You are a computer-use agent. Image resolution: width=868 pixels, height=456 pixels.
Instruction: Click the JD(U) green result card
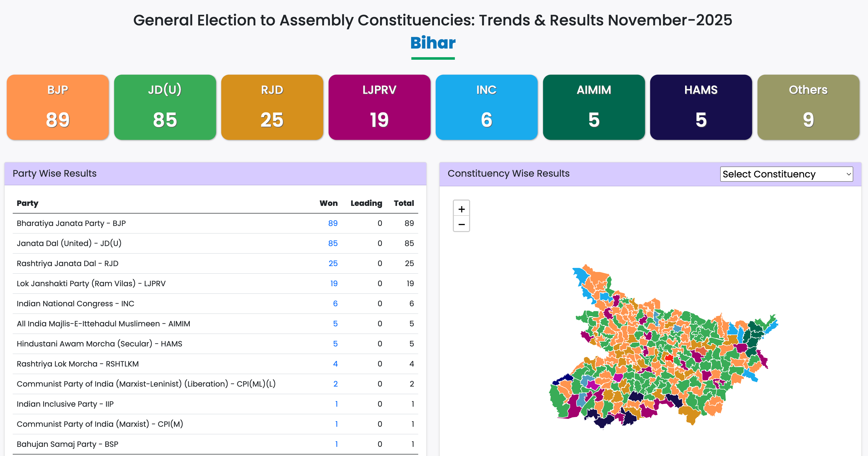tap(165, 107)
